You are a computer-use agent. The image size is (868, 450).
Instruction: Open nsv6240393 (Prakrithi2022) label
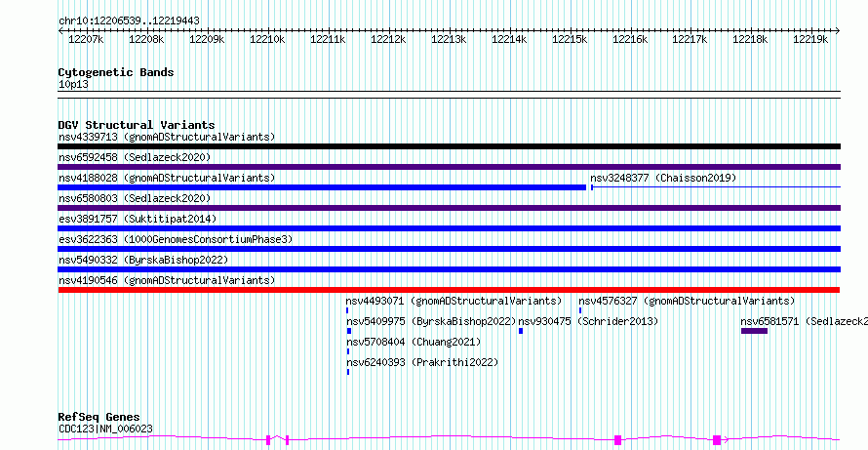point(422,362)
